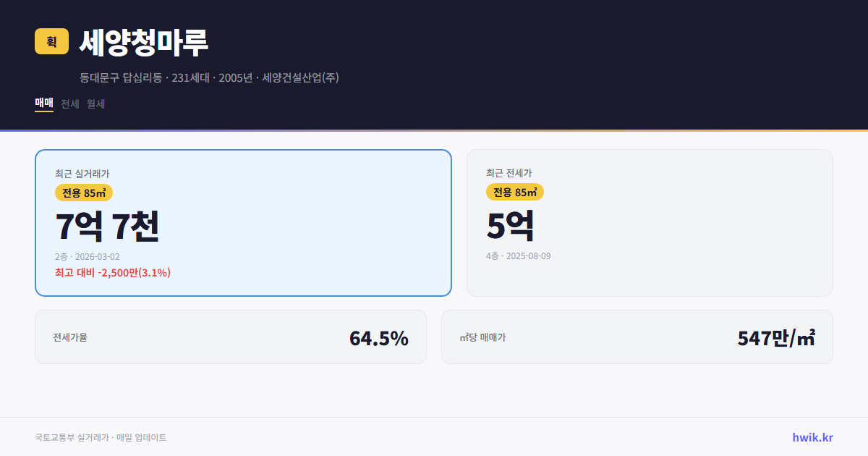Screen dimensions: 868x456
Task: Click the 2층 · 2026-03-02 transaction detail
Action: click(x=86, y=256)
